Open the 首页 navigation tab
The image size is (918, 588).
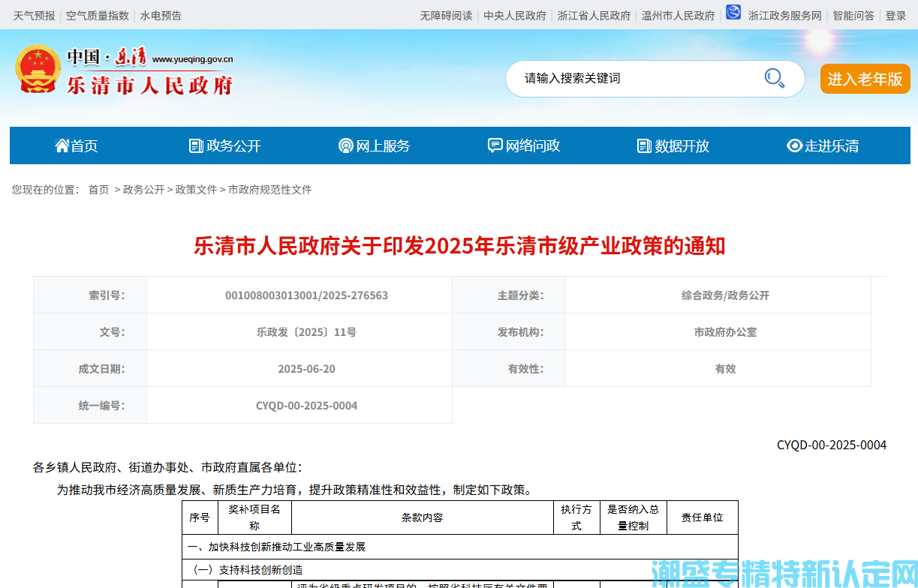pos(77,145)
